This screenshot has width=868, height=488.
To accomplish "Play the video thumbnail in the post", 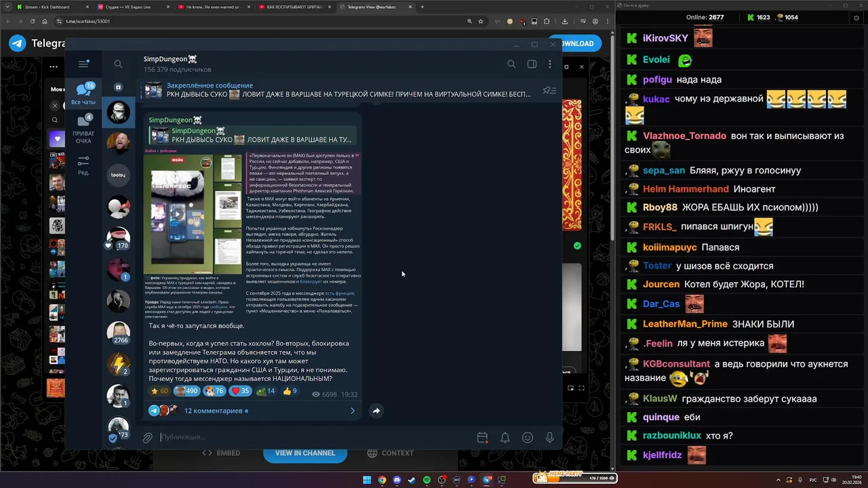I will click(x=177, y=214).
